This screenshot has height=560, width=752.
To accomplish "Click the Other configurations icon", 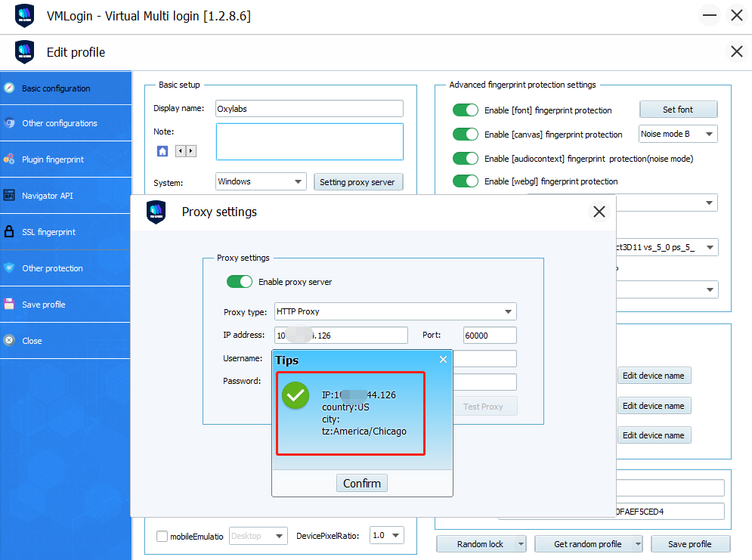I will point(9,122).
